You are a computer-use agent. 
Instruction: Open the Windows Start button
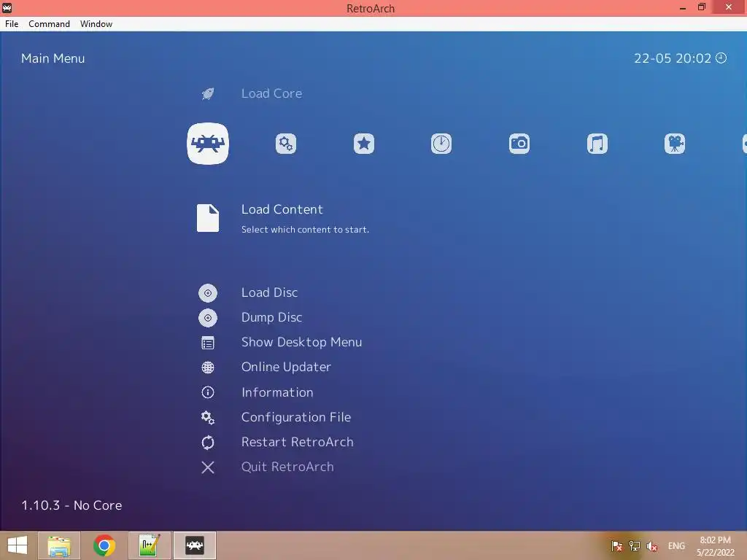[x=18, y=545]
